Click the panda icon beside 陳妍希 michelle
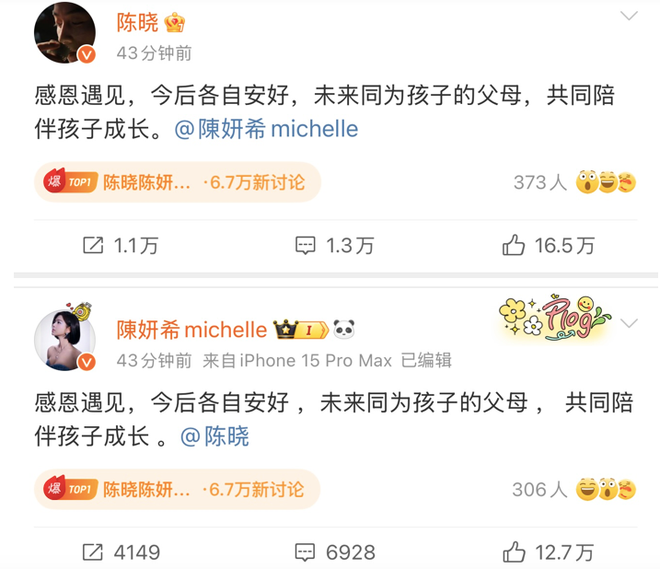The width and height of the screenshot is (660, 569). (344, 329)
